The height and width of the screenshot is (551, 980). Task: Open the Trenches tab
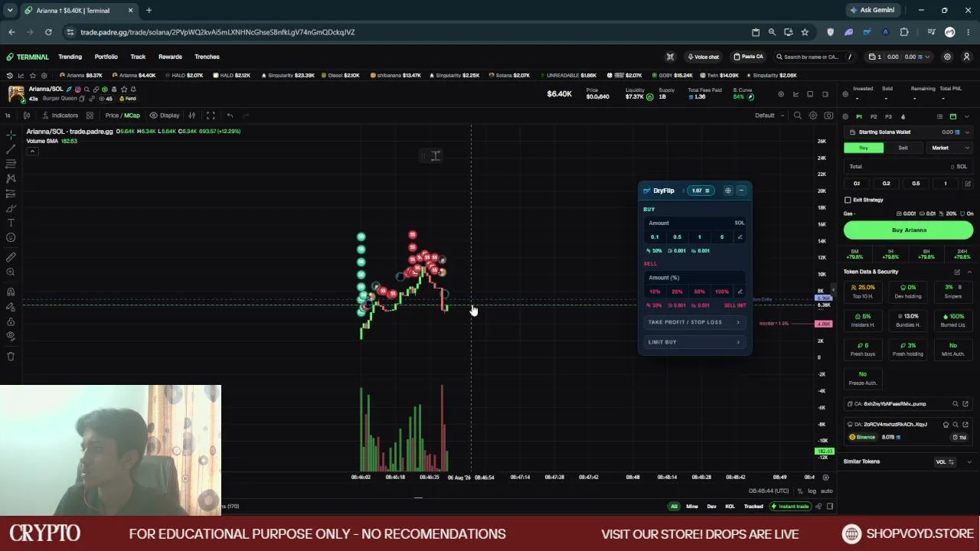[207, 57]
